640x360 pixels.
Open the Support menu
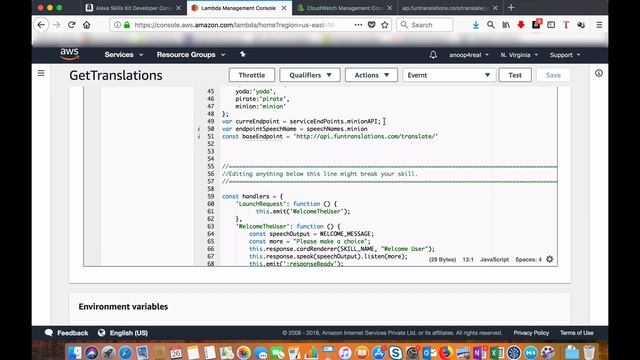(x=565, y=55)
